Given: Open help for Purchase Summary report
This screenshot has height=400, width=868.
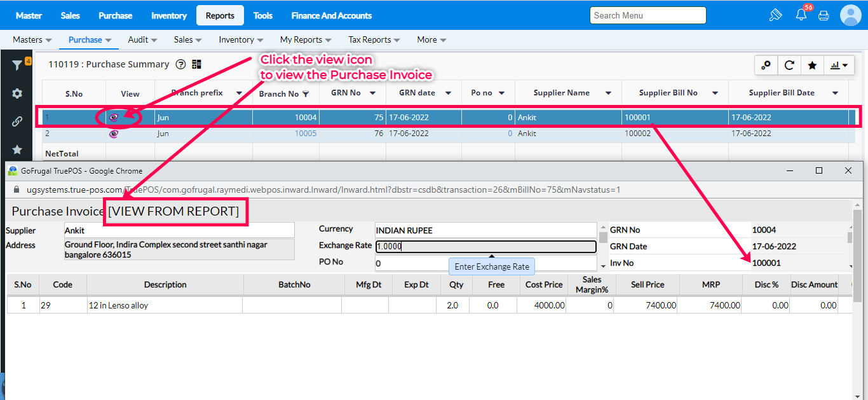Looking at the screenshot, I should coord(180,64).
